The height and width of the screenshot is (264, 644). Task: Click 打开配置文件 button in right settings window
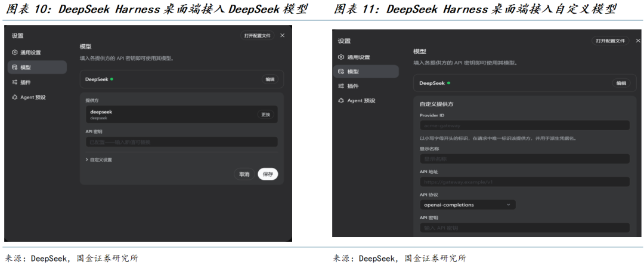click(x=611, y=41)
